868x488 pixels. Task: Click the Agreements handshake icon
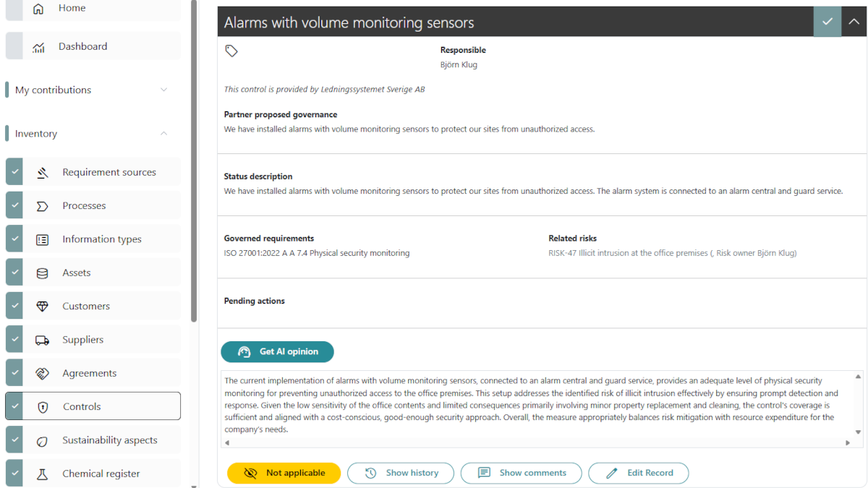pyautogui.click(x=43, y=374)
